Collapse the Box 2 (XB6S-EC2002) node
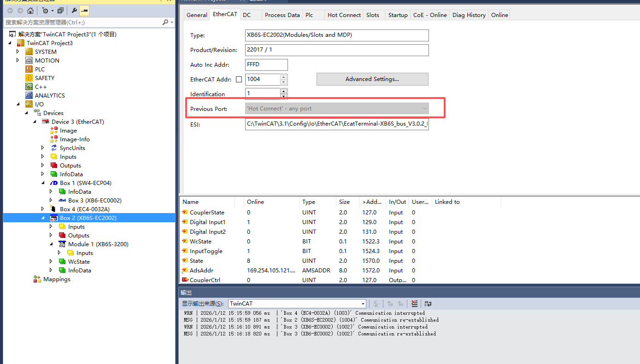 [43, 218]
